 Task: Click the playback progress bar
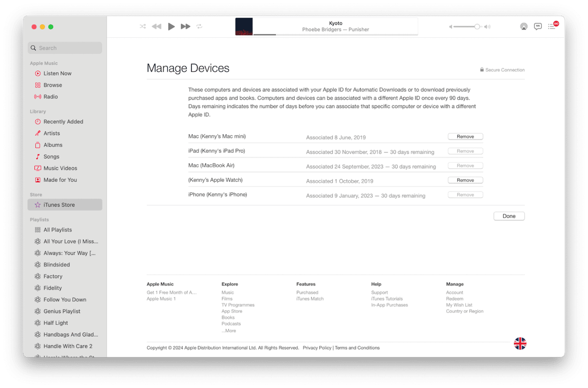click(x=336, y=34)
